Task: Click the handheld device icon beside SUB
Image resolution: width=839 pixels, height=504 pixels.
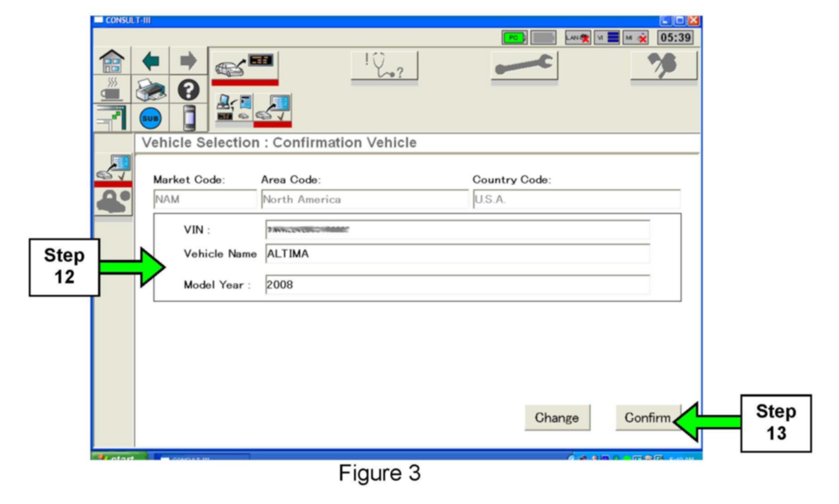Action: [189, 119]
